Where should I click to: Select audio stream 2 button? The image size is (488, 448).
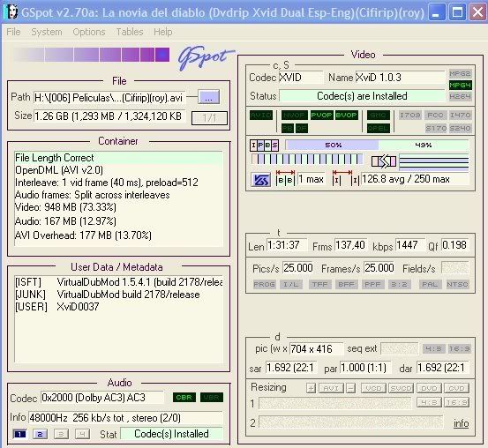pos(40,434)
